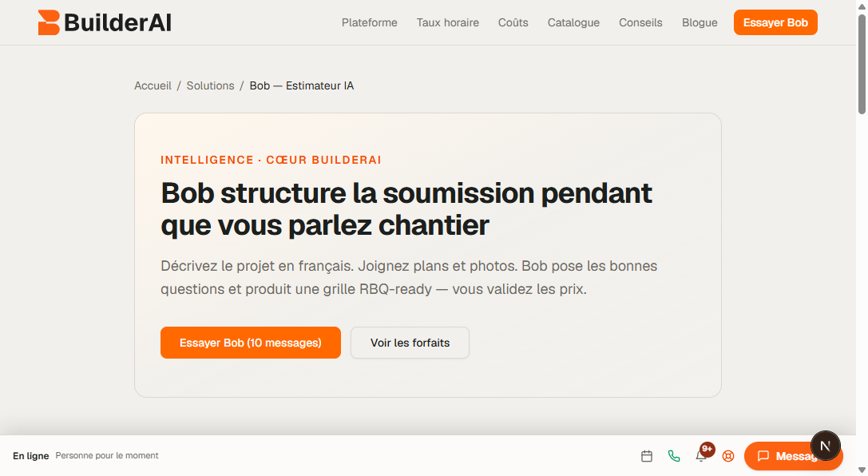The height and width of the screenshot is (476, 868).
Task: Click the Voir les forfaits button
Action: (410, 343)
